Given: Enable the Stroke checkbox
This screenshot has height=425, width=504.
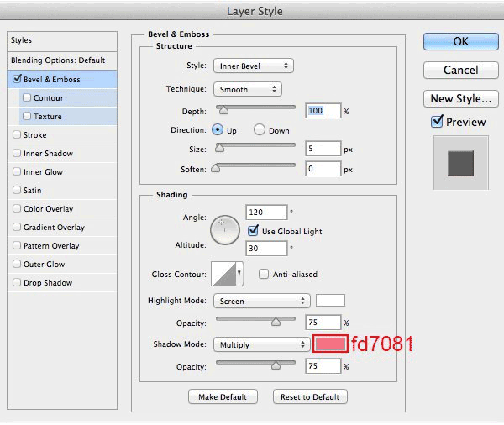Looking at the screenshot, I should point(17,134).
